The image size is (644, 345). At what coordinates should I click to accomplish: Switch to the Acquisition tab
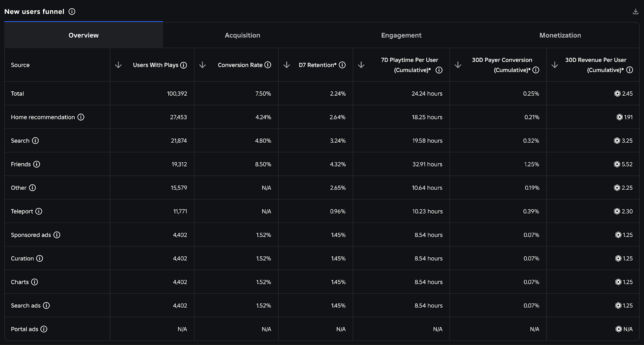242,35
